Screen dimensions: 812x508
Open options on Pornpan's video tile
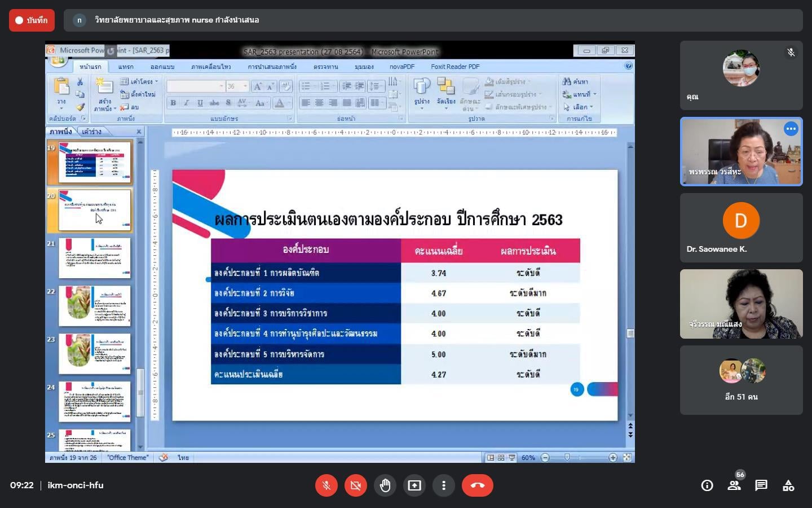click(x=791, y=129)
